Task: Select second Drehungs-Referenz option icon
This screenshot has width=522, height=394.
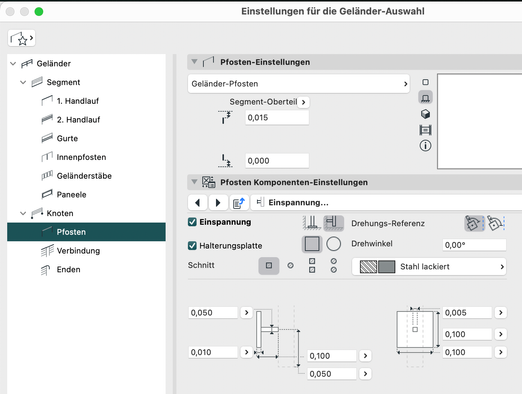Action: tap(496, 223)
